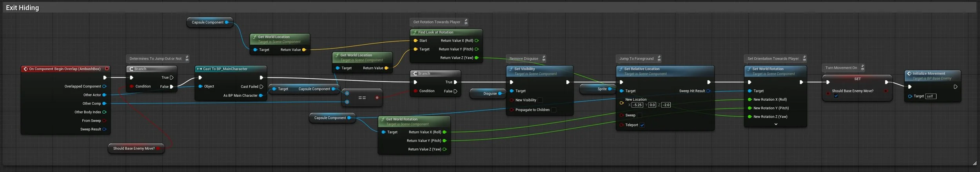Select the Sprite variable node

597,89
